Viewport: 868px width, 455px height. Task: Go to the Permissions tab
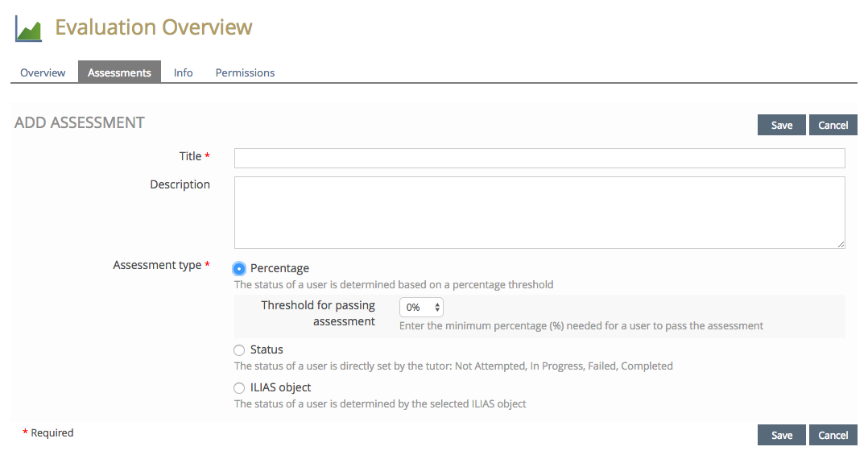[x=245, y=72]
